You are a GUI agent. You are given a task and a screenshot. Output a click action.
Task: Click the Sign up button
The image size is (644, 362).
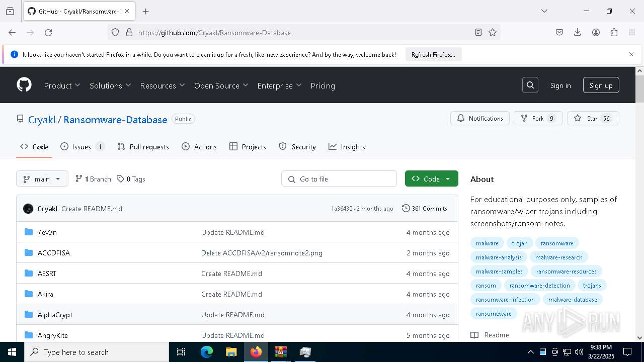pyautogui.click(x=601, y=85)
